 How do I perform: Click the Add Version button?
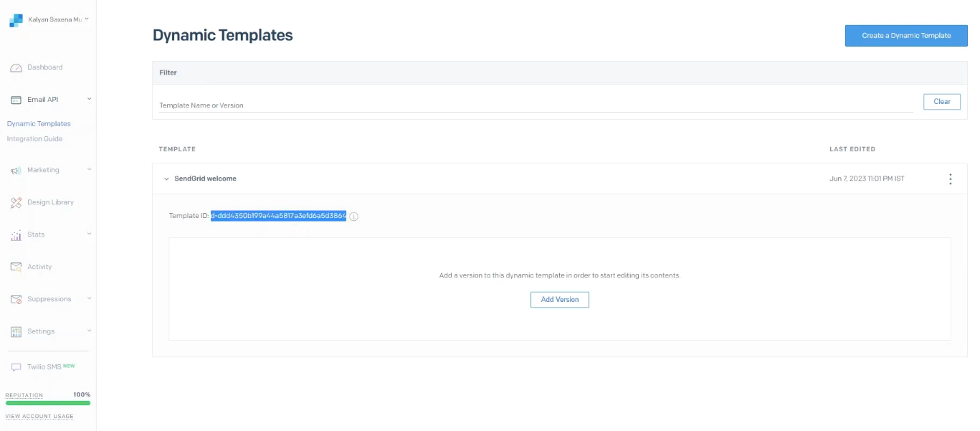(x=560, y=300)
